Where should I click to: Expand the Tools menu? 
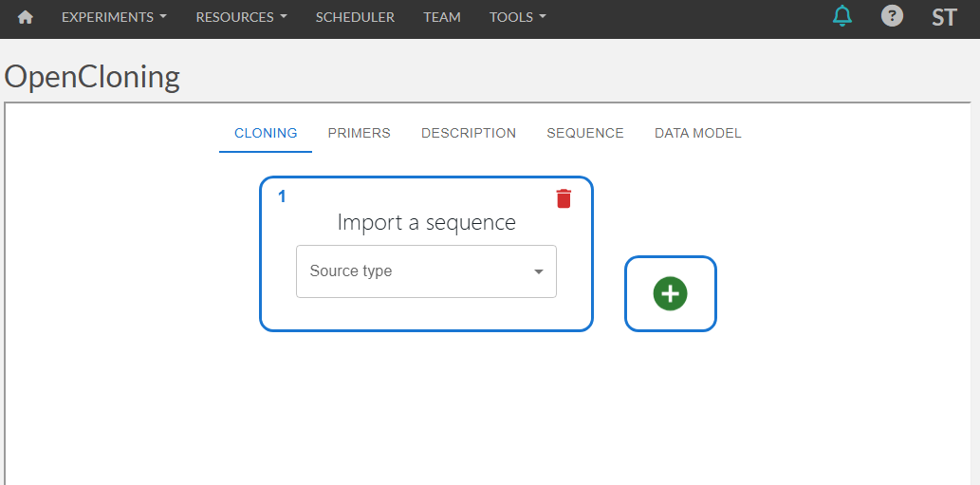517,17
